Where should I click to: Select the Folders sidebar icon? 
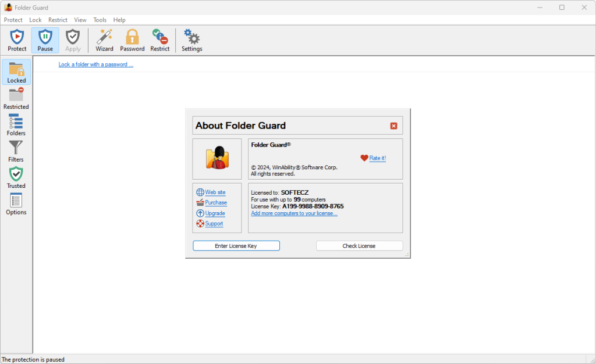coord(16,123)
